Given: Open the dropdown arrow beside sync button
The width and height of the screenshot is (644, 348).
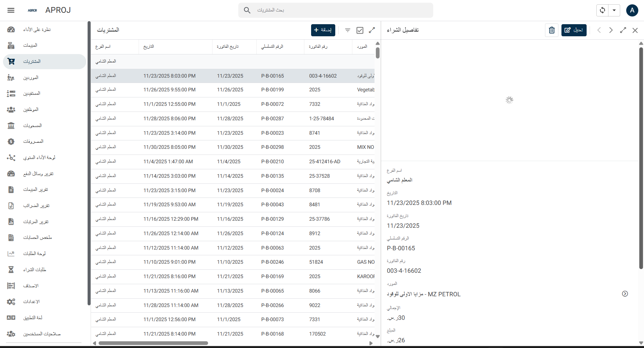Looking at the screenshot, I should pyautogui.click(x=614, y=10).
